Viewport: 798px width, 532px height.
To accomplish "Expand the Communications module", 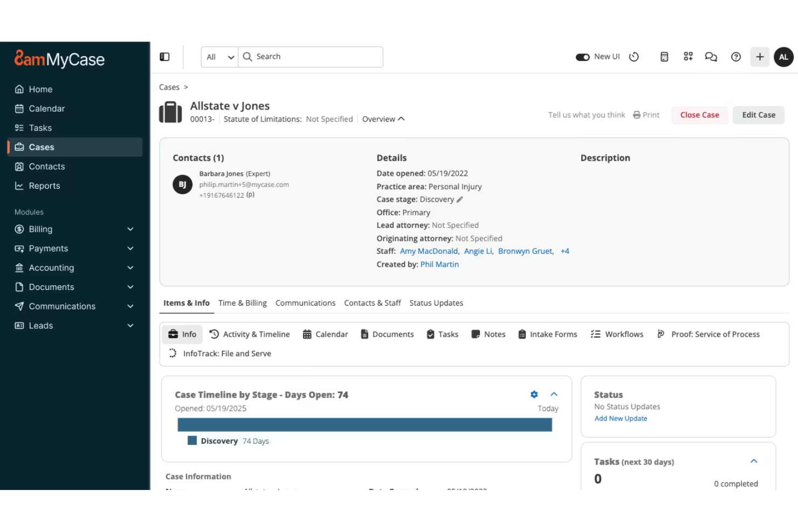I will click(75, 306).
